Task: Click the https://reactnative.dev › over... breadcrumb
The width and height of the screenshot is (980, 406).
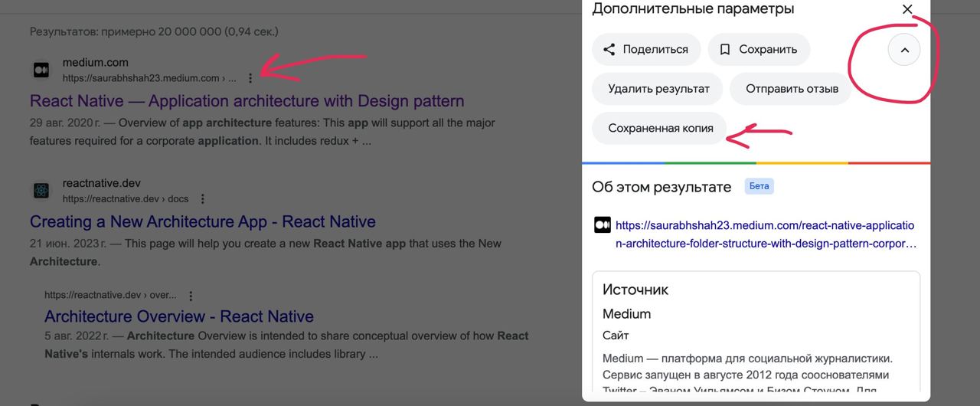Action: pos(110,295)
